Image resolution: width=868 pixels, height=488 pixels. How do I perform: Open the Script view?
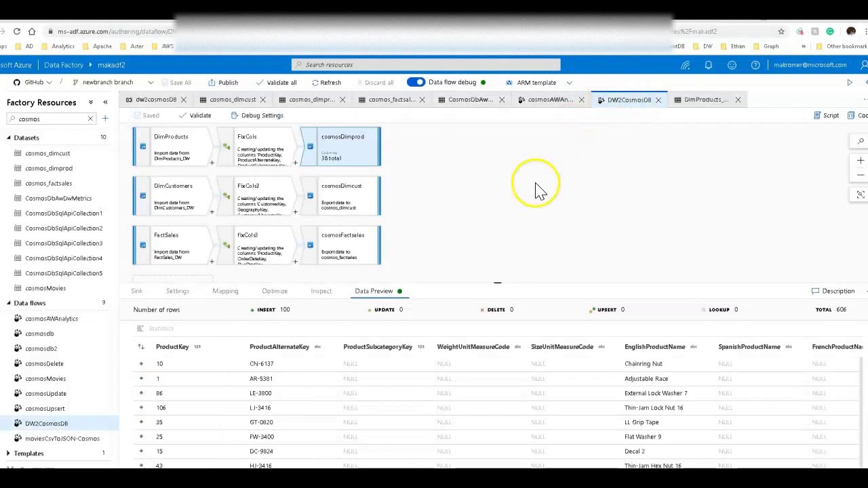827,115
